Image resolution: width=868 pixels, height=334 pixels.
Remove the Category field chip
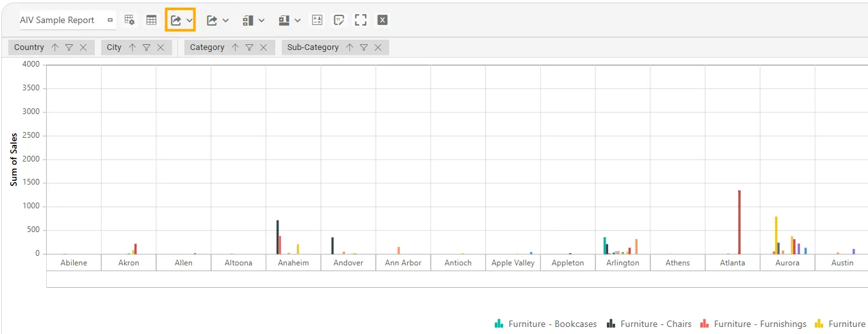264,47
